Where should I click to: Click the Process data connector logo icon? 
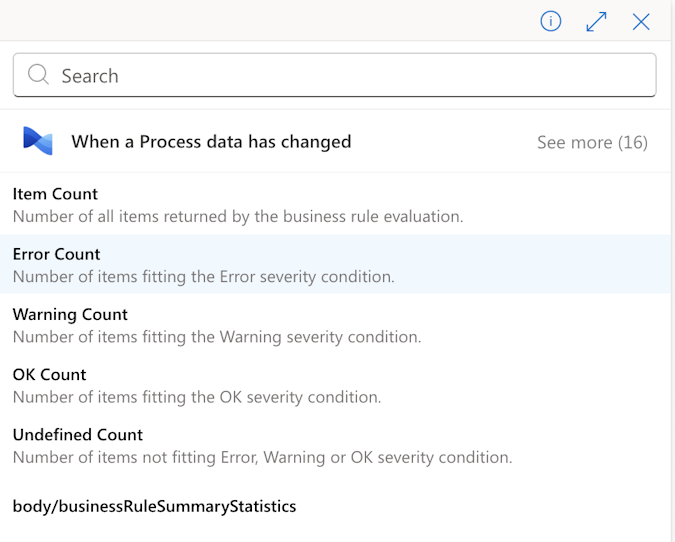(x=38, y=141)
